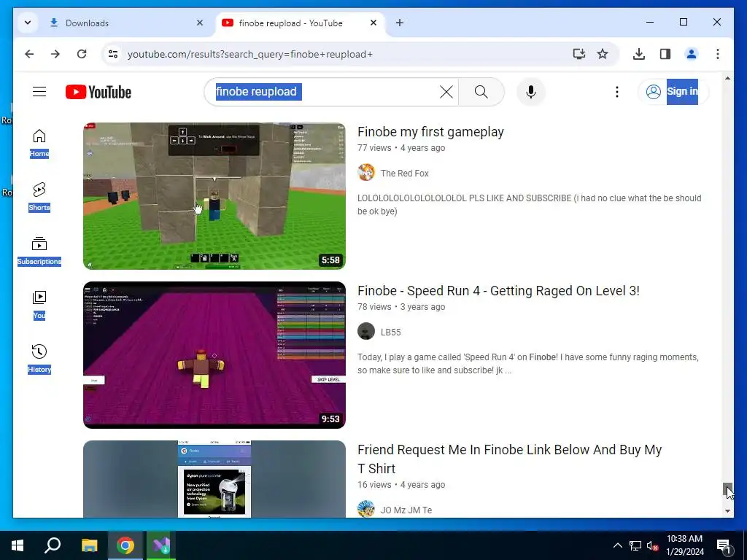Click the address bar URL

(250, 54)
